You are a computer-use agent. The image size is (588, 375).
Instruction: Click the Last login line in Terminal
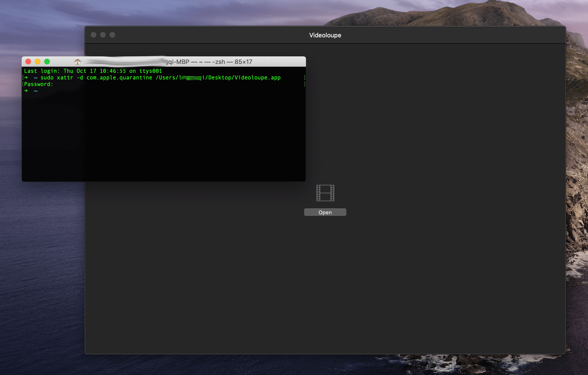click(x=93, y=71)
